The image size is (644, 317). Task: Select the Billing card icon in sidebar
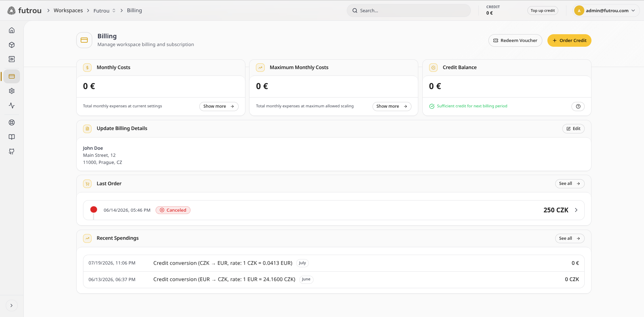[12, 77]
